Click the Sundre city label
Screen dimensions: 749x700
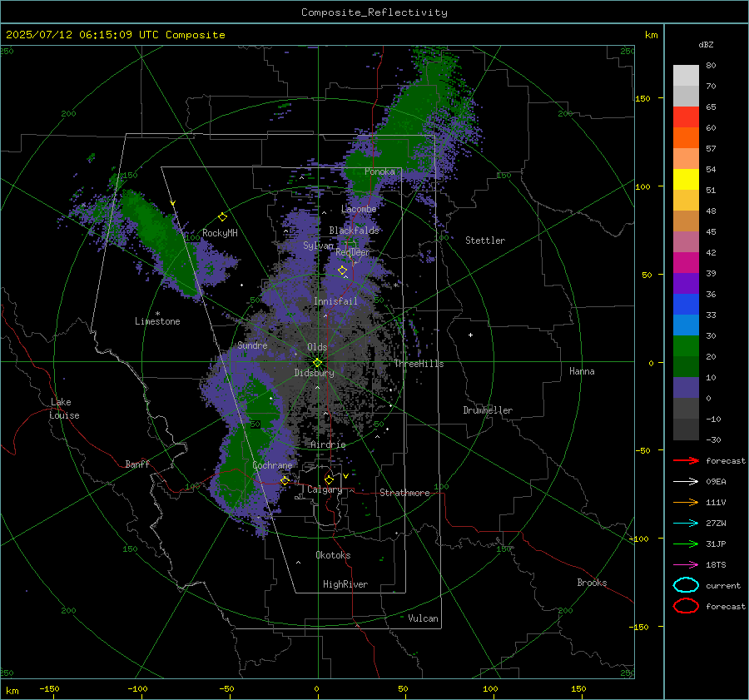coord(252,345)
